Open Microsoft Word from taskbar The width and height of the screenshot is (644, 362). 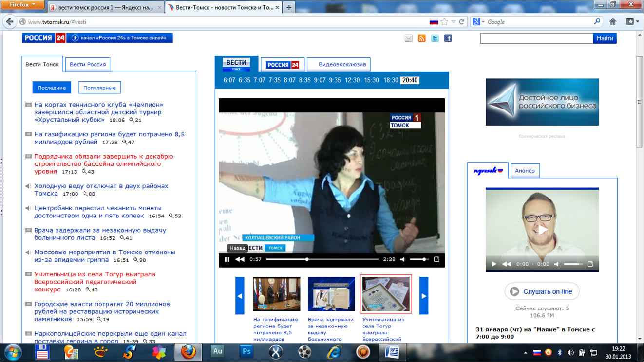point(392,352)
